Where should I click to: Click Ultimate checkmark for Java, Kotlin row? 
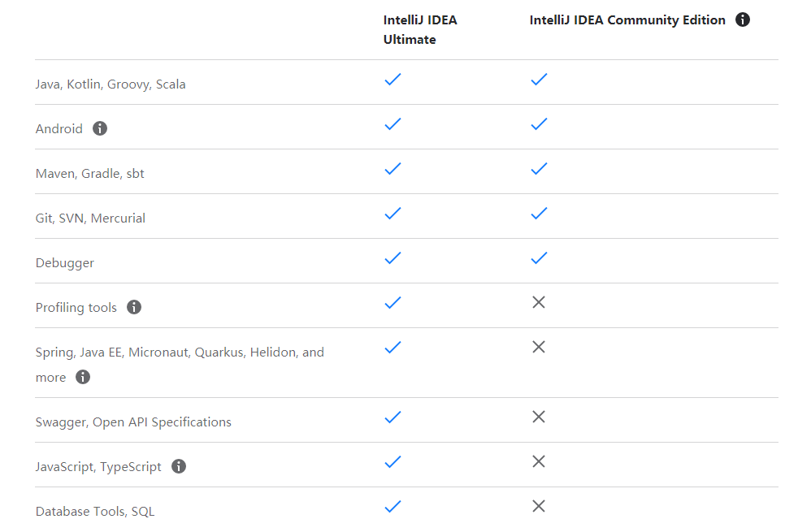[x=392, y=80]
